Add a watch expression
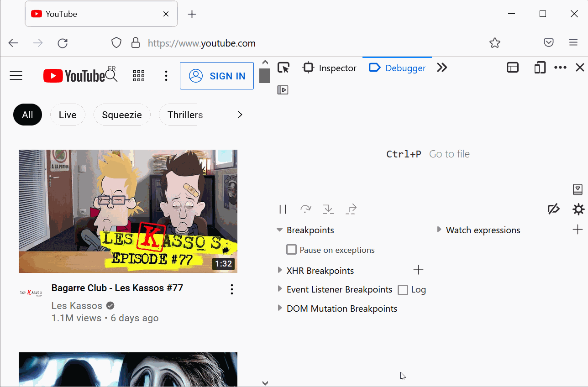The width and height of the screenshot is (588, 387). point(577,229)
